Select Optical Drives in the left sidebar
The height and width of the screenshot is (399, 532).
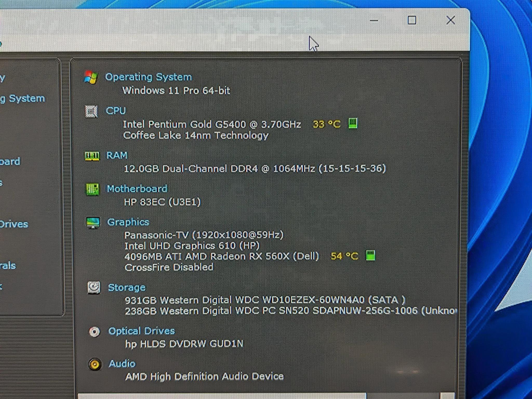point(14,224)
